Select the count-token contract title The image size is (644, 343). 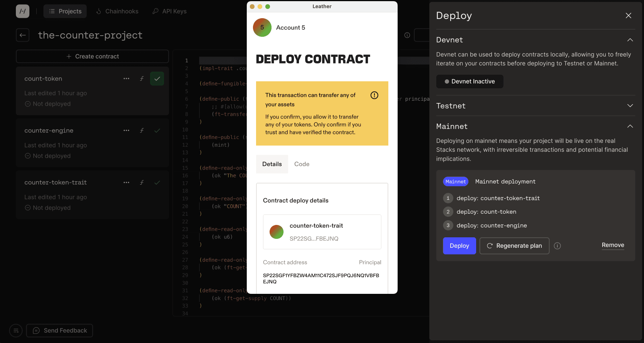pyautogui.click(x=43, y=79)
